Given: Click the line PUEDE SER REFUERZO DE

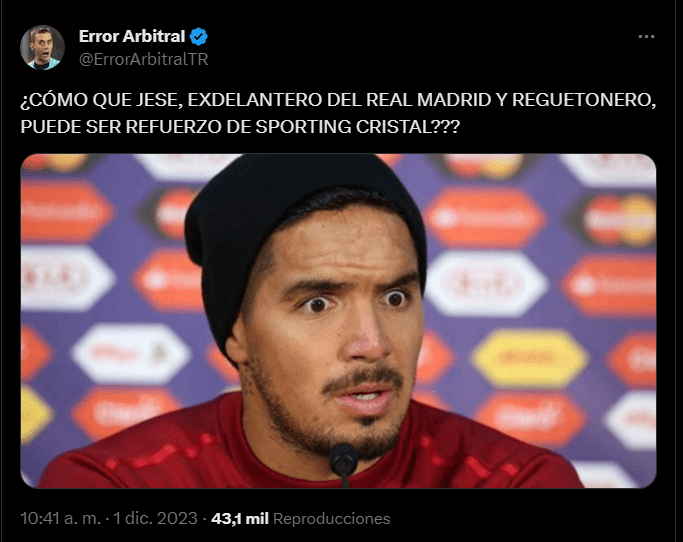Looking at the screenshot, I should pos(240,127).
